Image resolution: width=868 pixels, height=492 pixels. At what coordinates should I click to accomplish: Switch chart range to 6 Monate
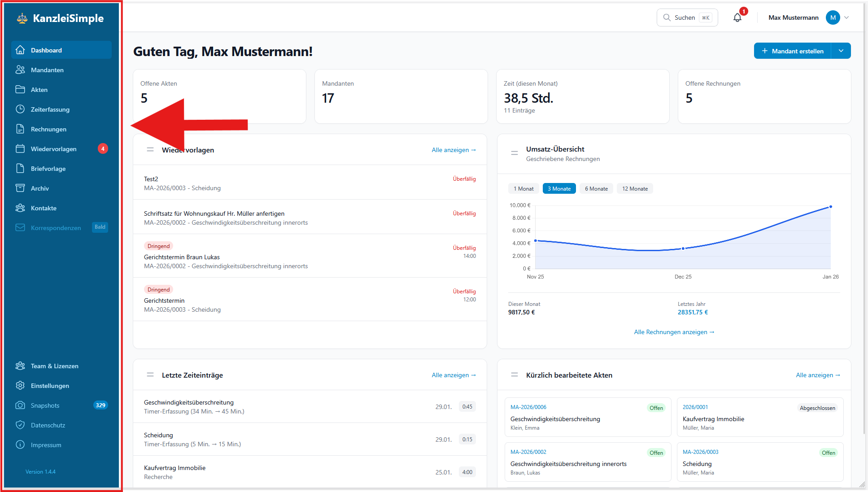pos(596,188)
